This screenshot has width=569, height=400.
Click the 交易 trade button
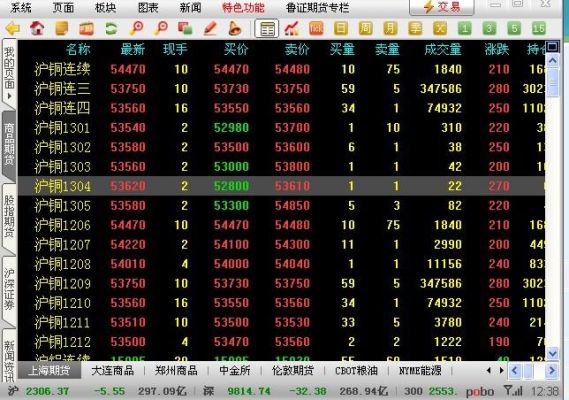(442, 7)
